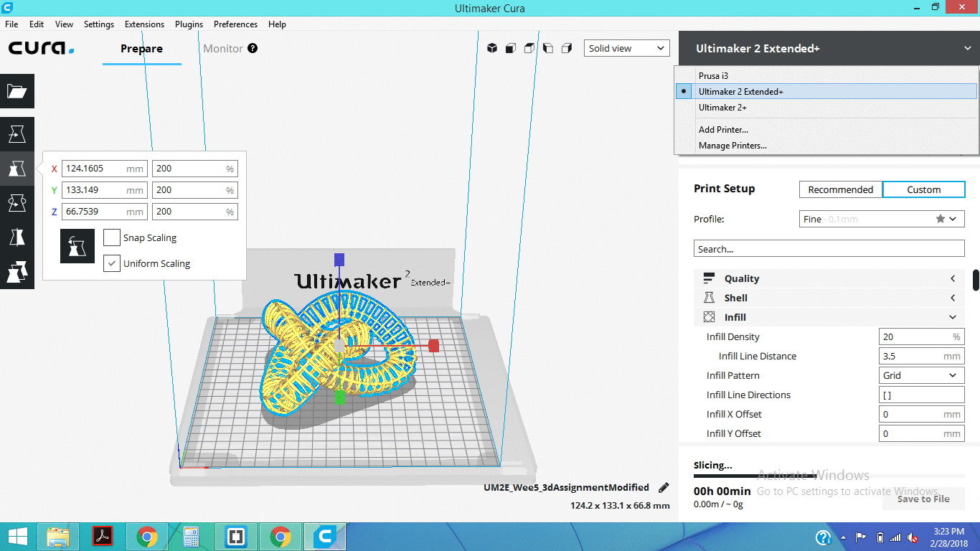Click the Infill section icon
980x551 pixels.
(709, 317)
